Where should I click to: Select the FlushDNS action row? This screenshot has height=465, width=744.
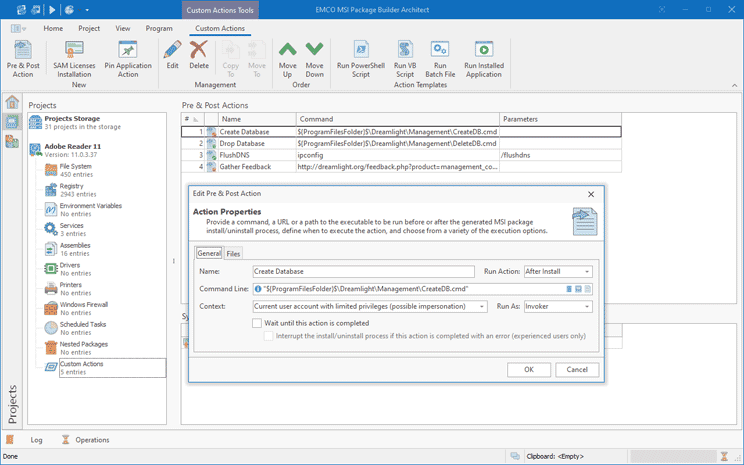click(401, 155)
